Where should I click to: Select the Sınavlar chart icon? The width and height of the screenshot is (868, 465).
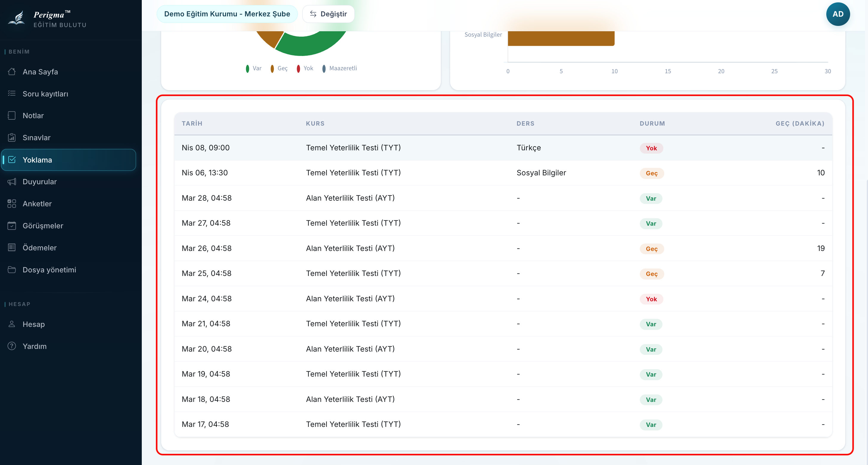pos(12,137)
